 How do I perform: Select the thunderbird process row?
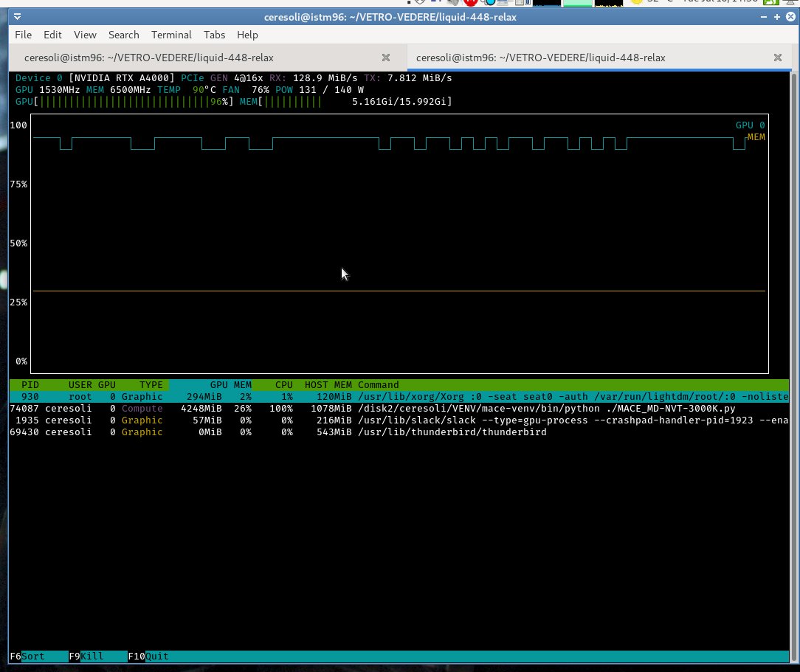point(399,432)
